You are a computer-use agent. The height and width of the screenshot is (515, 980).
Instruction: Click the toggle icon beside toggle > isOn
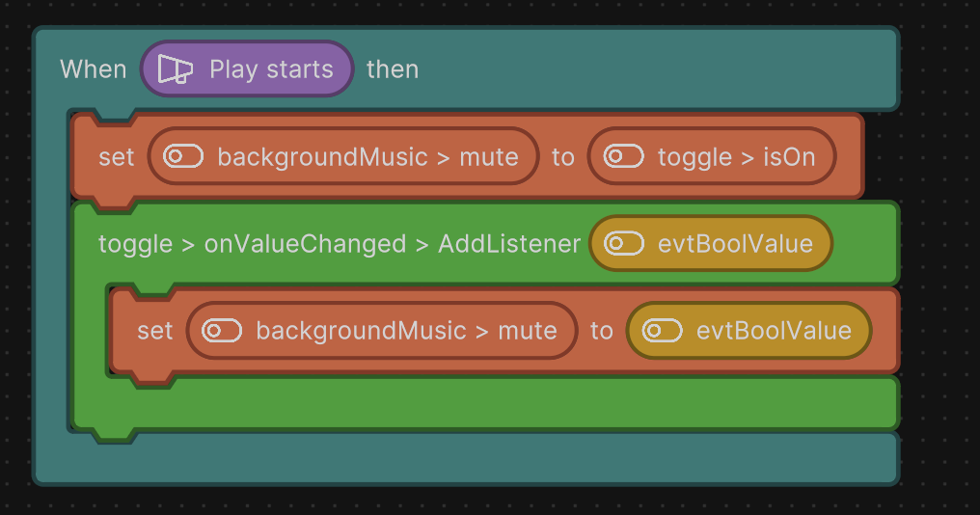click(x=622, y=156)
